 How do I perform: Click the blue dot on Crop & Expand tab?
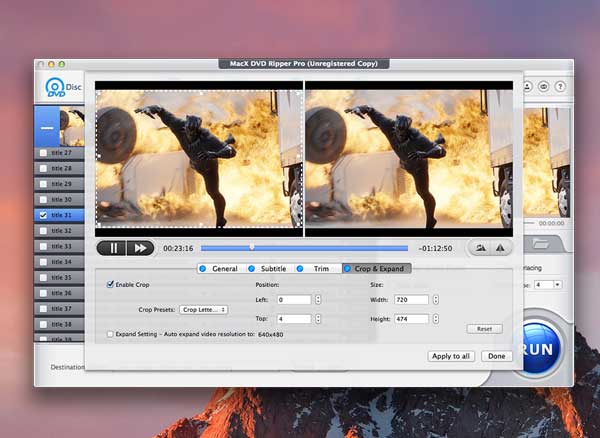click(347, 269)
